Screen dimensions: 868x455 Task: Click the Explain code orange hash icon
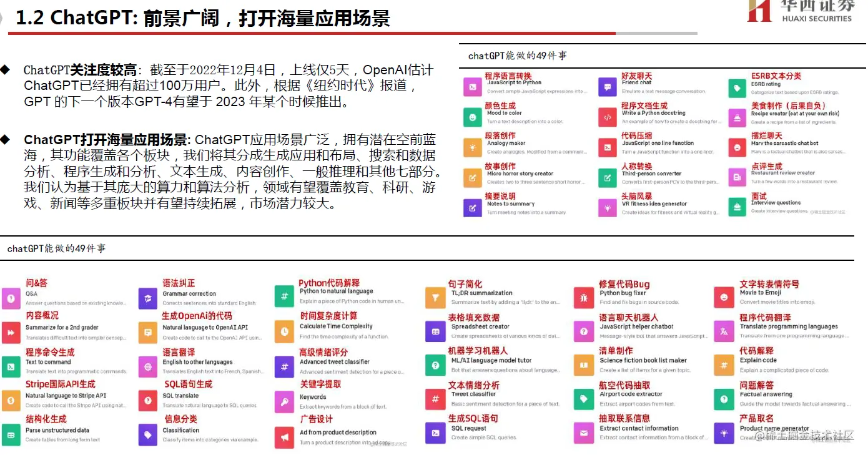[x=724, y=365]
